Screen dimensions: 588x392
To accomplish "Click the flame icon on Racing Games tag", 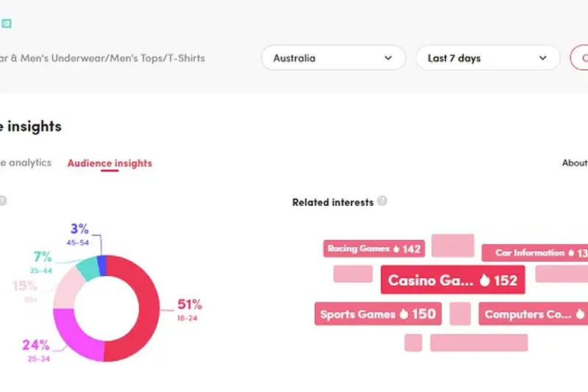I will (x=395, y=249).
